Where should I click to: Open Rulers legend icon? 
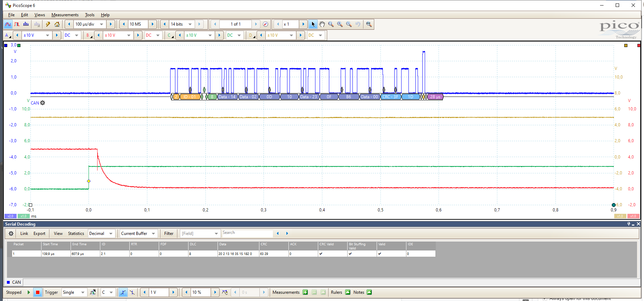pos(348,292)
